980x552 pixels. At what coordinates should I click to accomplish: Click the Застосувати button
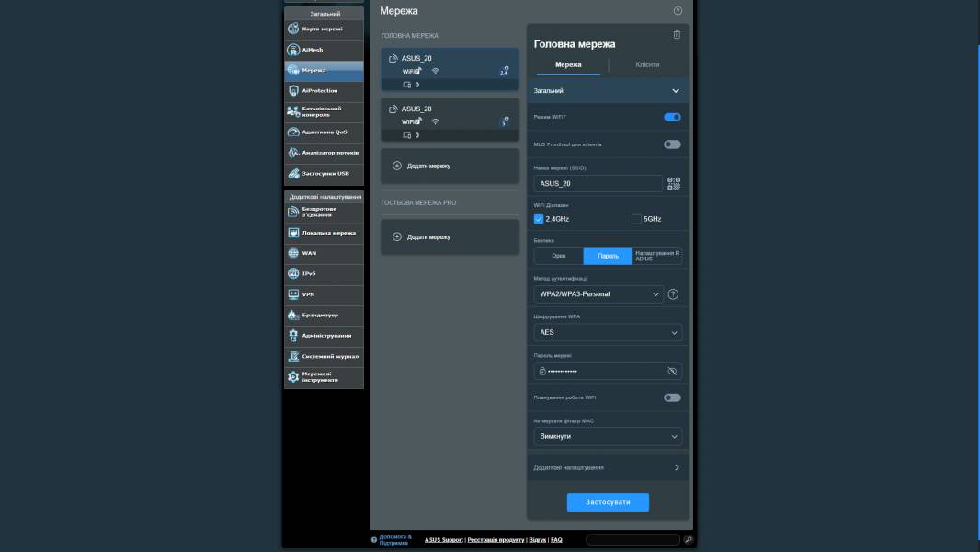coord(608,502)
